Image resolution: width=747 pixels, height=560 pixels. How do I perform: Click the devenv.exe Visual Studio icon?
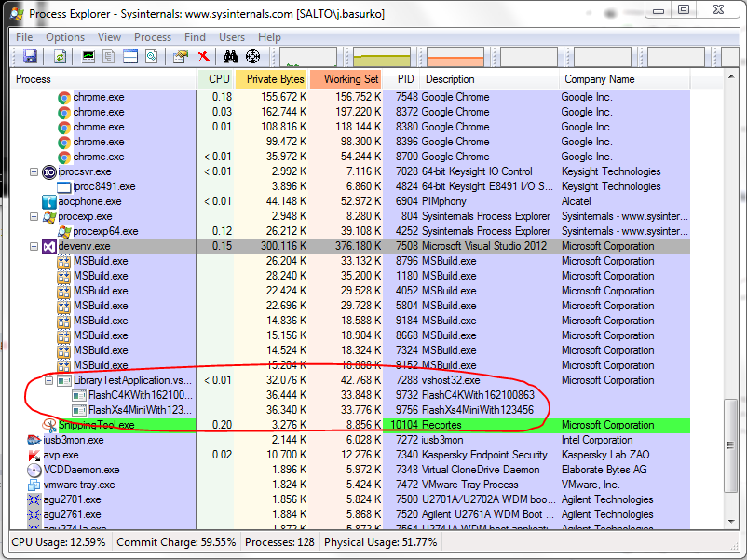(x=49, y=246)
